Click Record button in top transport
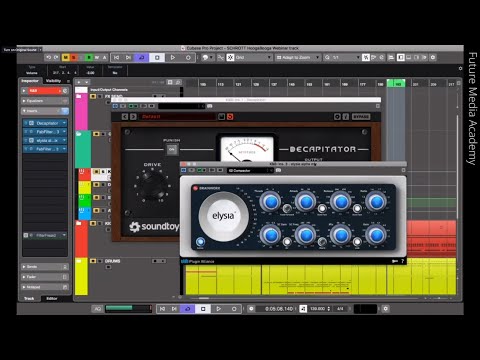The width and height of the screenshot is (480, 360). coord(188,58)
